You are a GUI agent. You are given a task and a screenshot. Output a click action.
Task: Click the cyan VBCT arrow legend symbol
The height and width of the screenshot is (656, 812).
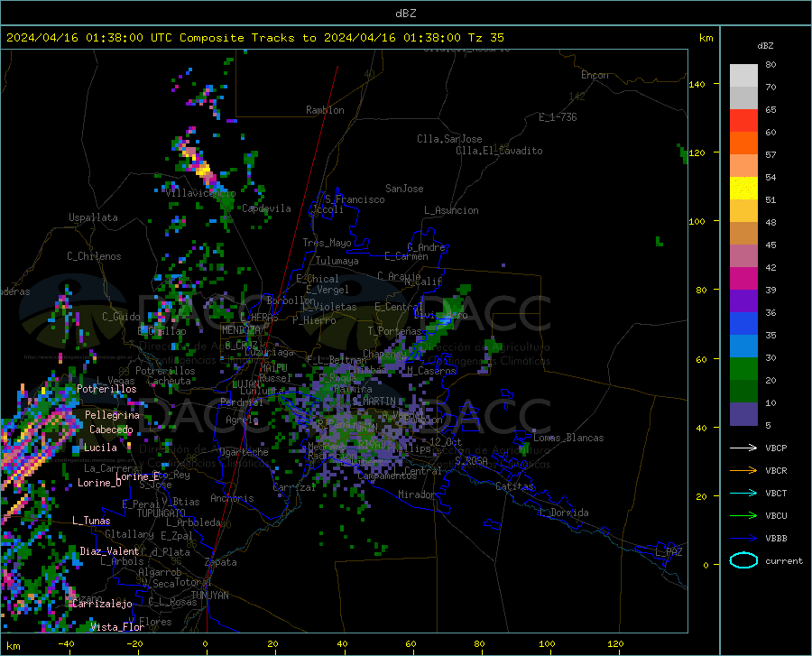(743, 493)
